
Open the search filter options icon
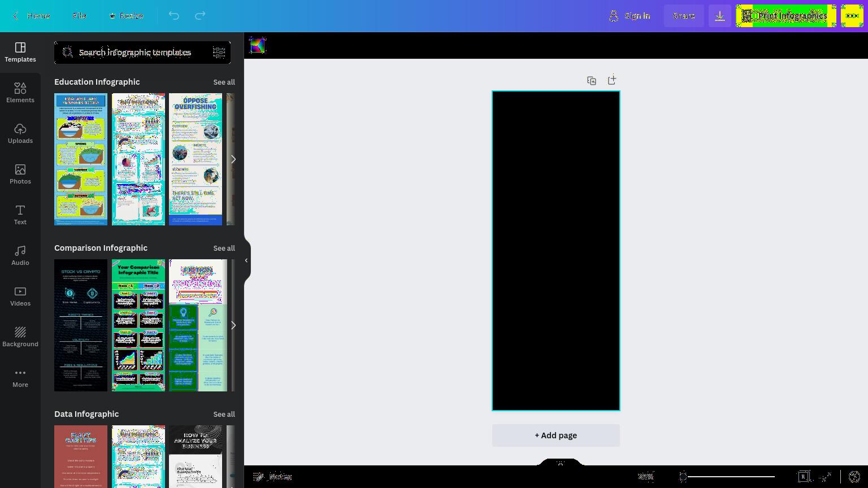[x=219, y=53]
